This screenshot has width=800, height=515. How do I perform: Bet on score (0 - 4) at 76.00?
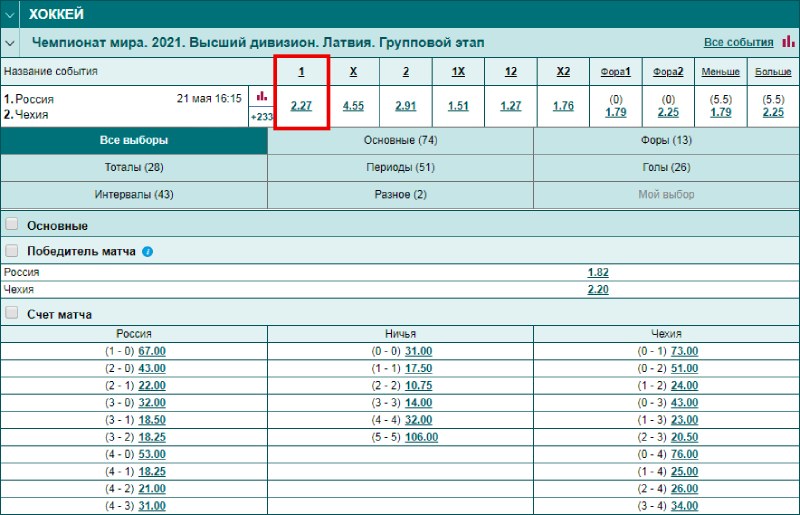(x=685, y=454)
